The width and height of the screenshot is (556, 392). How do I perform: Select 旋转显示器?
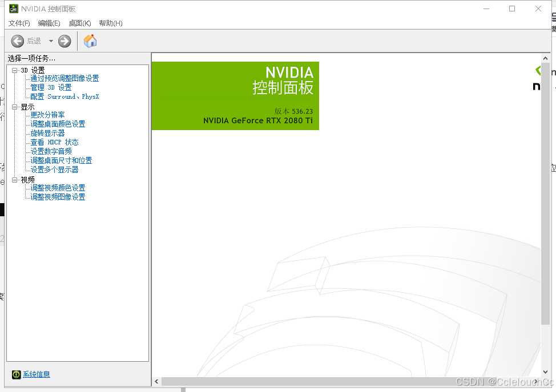(x=47, y=134)
